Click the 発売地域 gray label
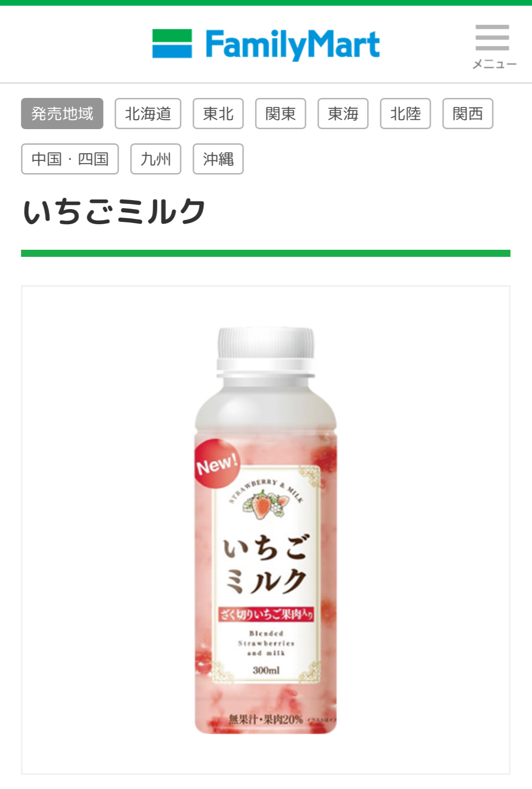The image size is (532, 789). coord(62,114)
